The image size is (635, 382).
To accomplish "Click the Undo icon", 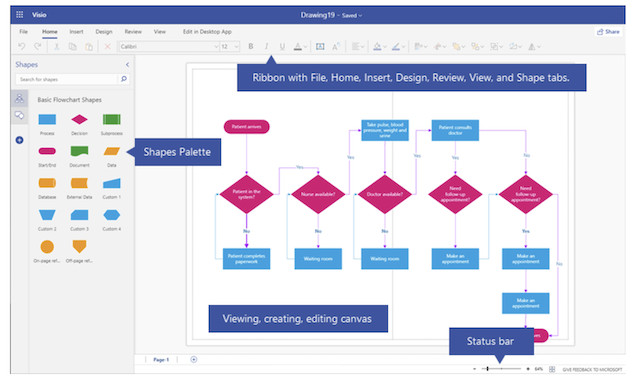I will 22,47.
